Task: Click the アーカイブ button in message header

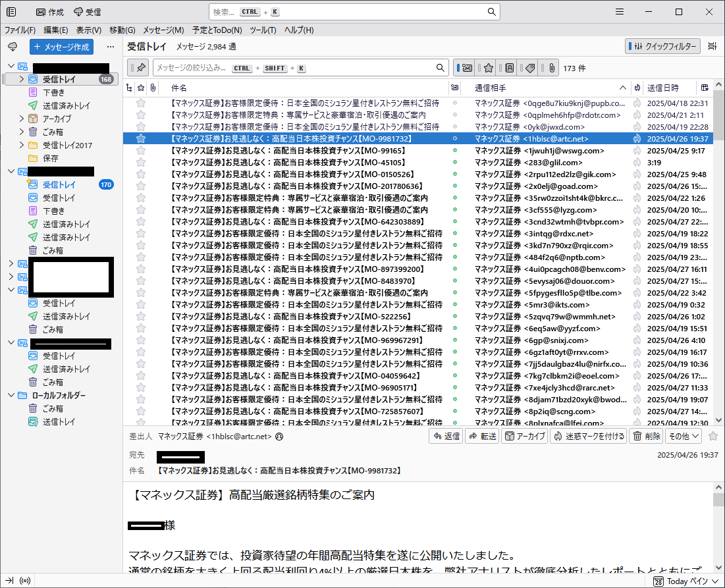Action: (525, 436)
